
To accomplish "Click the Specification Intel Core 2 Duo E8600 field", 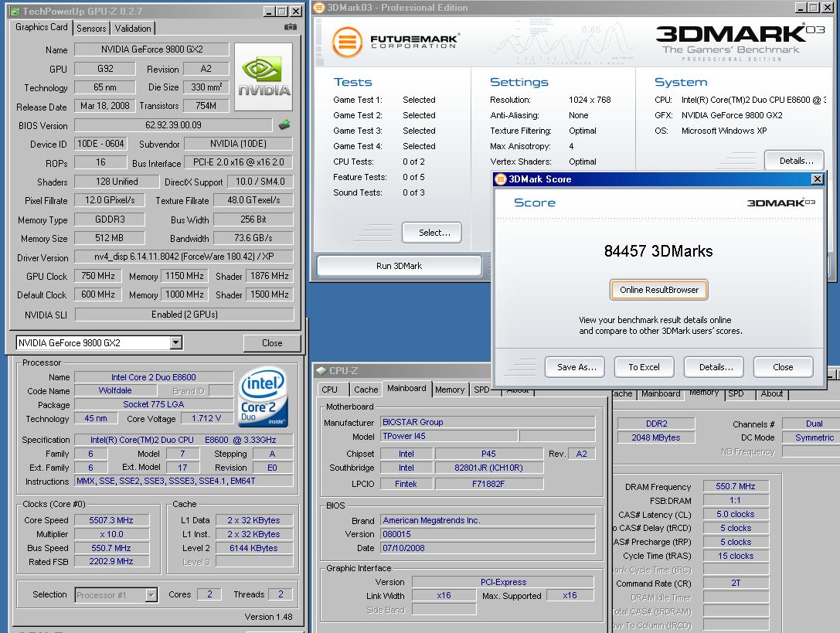I will pos(183,440).
